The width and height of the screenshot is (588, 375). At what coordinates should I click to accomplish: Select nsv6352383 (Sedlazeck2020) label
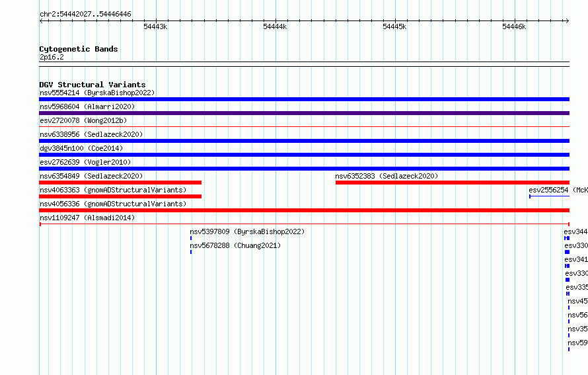click(x=386, y=176)
